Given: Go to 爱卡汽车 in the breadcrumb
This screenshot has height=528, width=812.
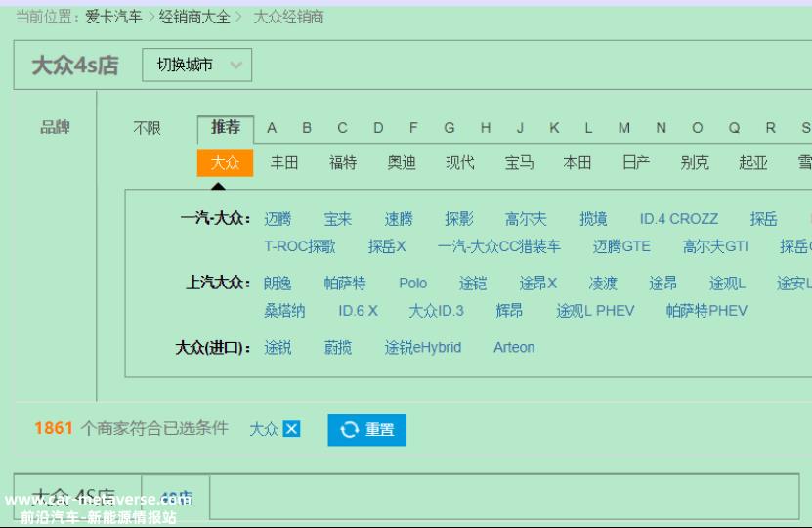Looking at the screenshot, I should pos(113,17).
